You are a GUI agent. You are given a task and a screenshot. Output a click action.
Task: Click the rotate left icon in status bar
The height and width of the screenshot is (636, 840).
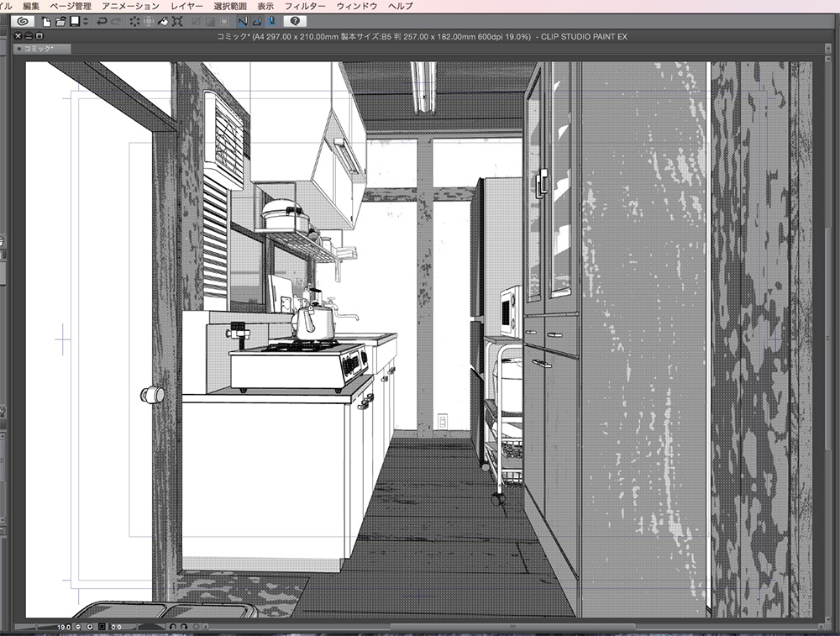coord(172,627)
